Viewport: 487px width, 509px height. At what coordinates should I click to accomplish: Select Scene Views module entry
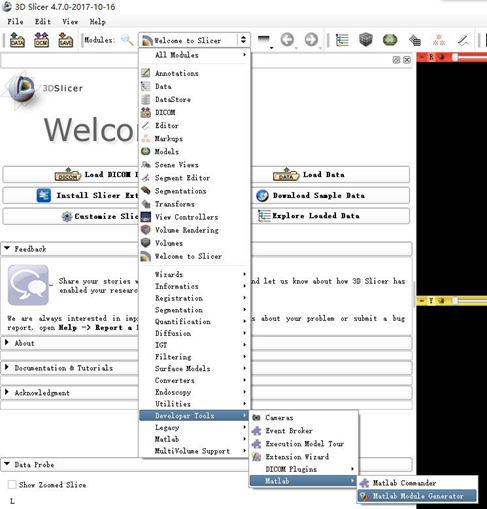coord(194,165)
